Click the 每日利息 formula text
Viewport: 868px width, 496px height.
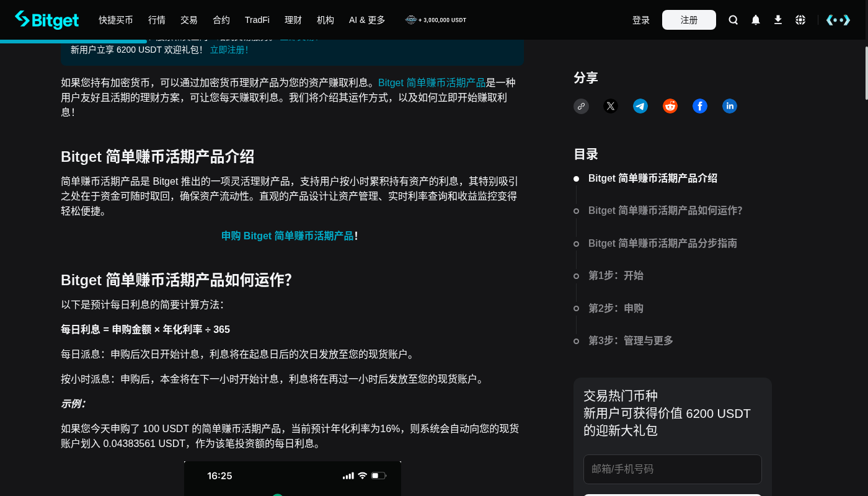(x=145, y=329)
